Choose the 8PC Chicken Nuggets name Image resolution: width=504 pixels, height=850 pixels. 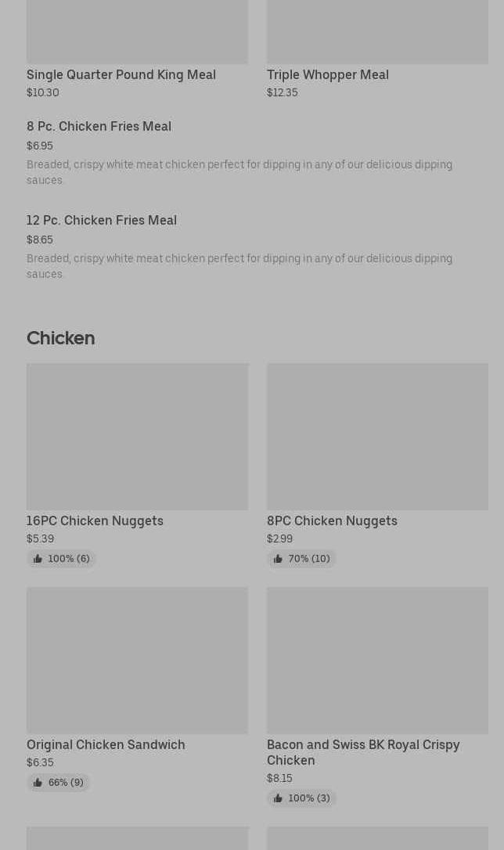pyautogui.click(x=332, y=520)
